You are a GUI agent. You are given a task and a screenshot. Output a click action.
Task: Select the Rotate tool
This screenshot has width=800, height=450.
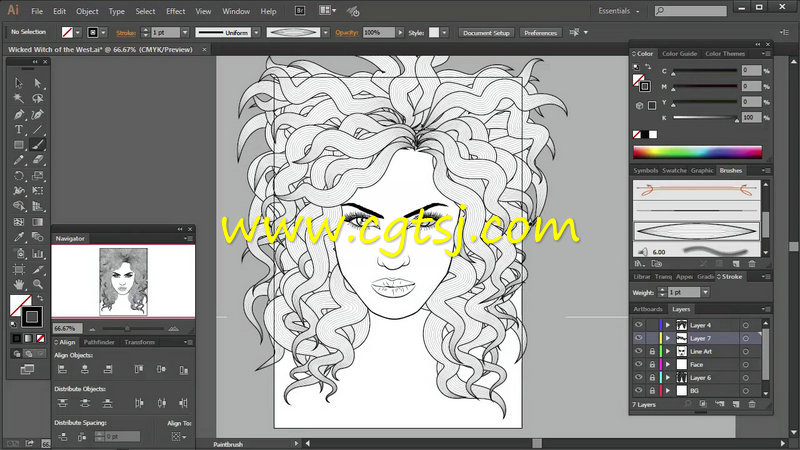pos(19,176)
